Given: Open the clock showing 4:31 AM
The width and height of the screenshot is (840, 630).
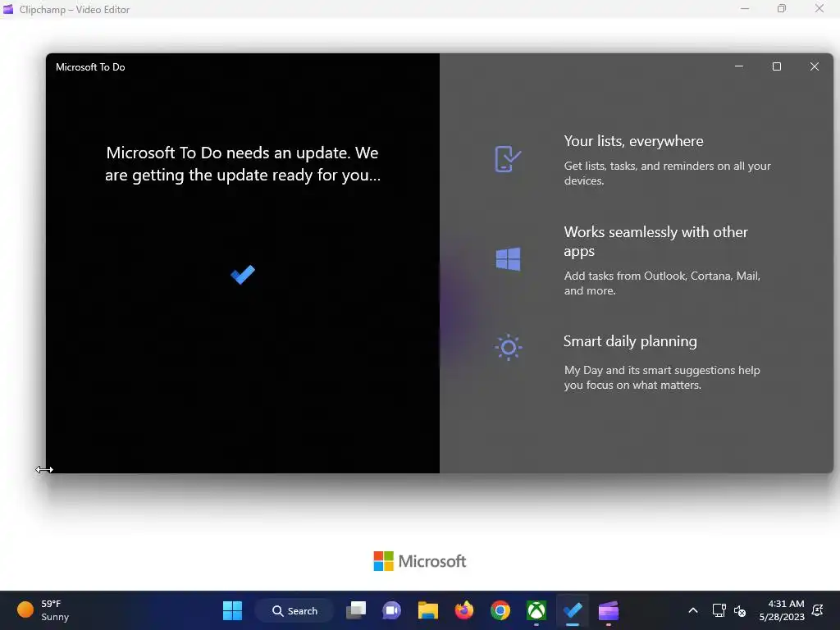Looking at the screenshot, I should (x=782, y=610).
